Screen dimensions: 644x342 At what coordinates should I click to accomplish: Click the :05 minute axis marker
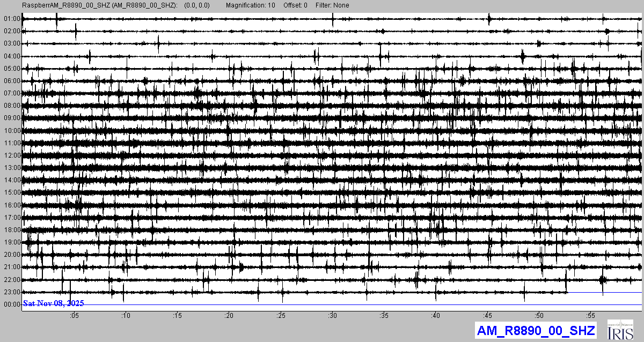click(x=74, y=316)
